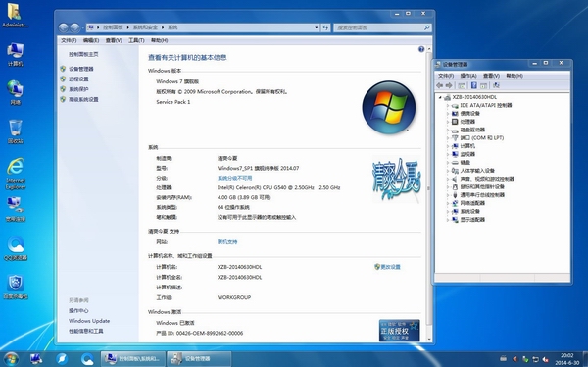Click Back arrow in Device Manager toolbar
The image size is (588, 367).
pos(440,85)
